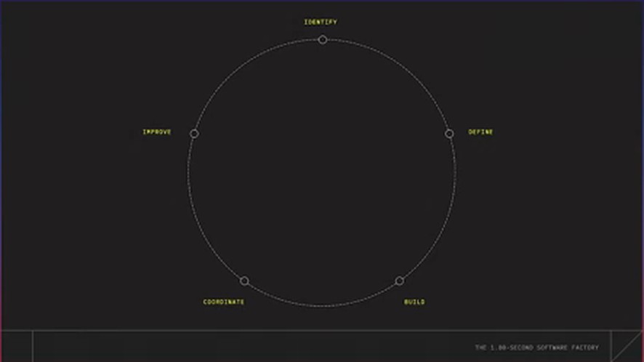Click the circle node beside DEFINE
The height and width of the screenshot is (362, 644).
click(449, 134)
